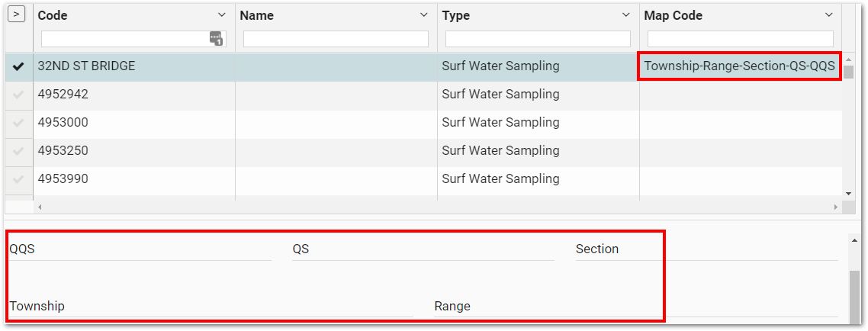Click the filter icon in Code filter box
Screen dimensions: 868x331
point(215,38)
